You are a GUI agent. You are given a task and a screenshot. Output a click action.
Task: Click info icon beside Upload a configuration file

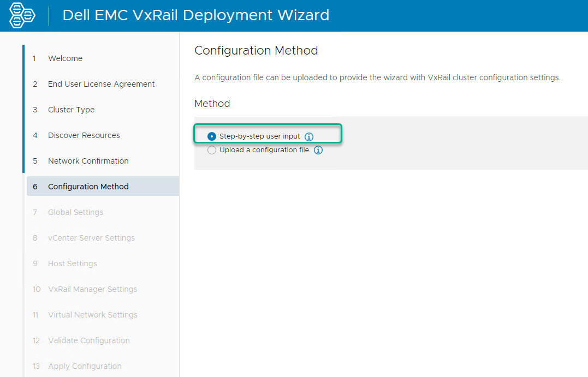318,150
